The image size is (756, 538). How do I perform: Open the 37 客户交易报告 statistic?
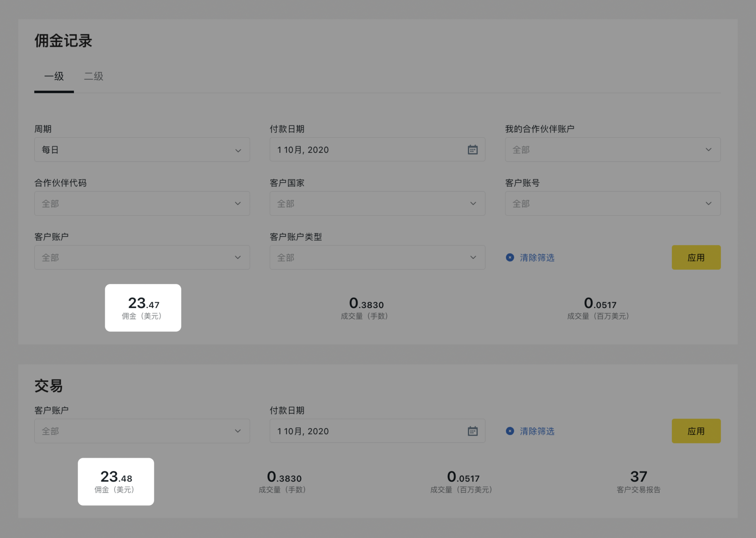638,482
